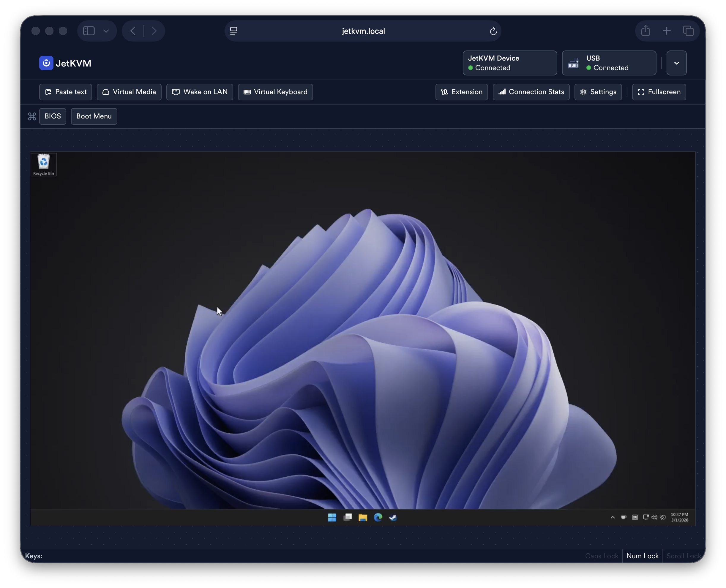Launch Steam from the taskbar
Screen dimensions: 726x588
coord(393,518)
